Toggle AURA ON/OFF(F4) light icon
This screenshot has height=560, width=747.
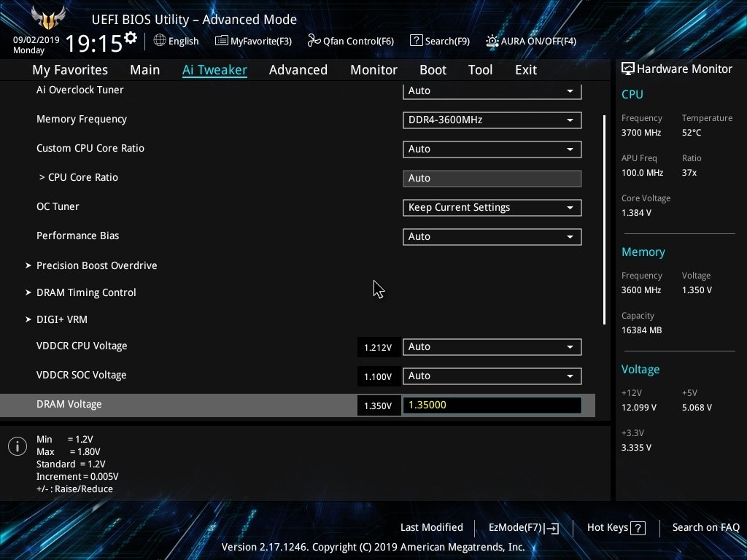492,41
